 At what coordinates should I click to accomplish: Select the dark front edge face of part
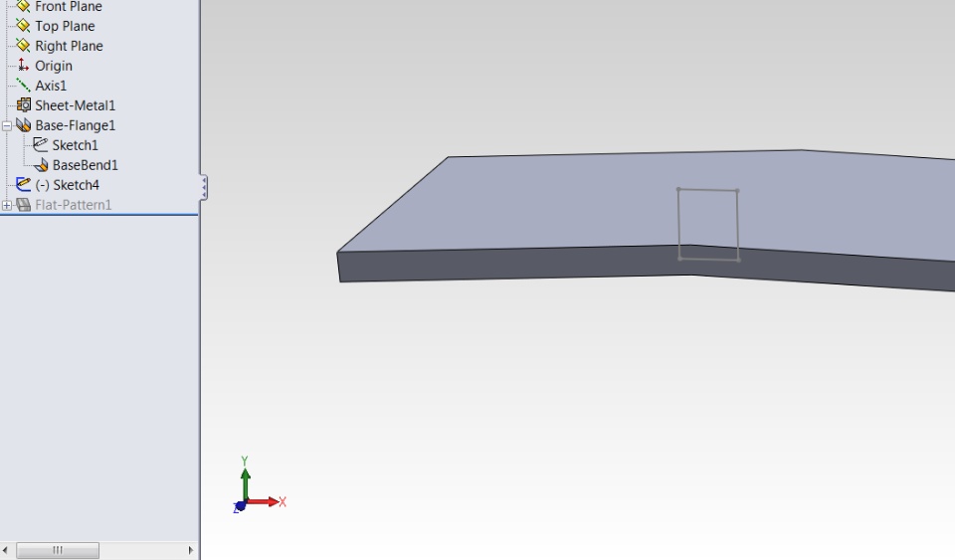click(x=517, y=265)
